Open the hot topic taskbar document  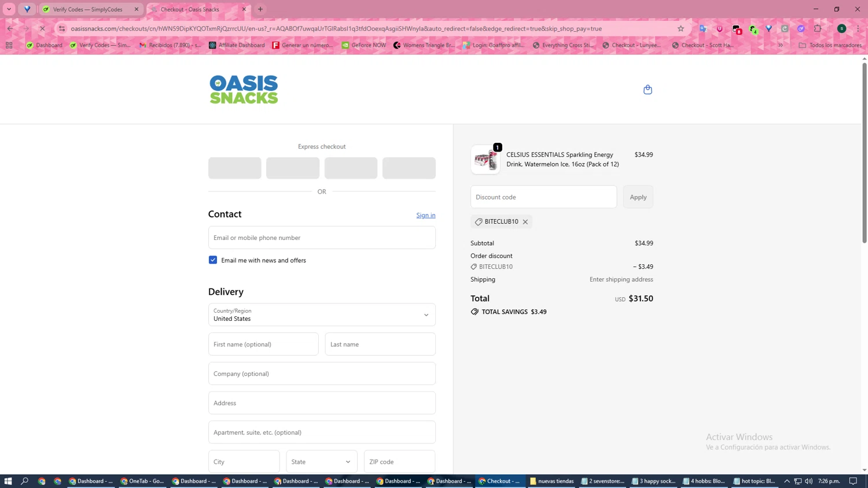point(754,481)
